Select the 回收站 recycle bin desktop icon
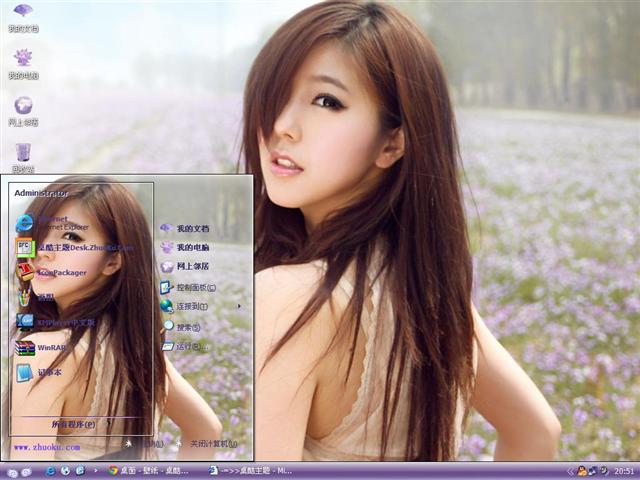The image size is (640, 480). point(23,158)
